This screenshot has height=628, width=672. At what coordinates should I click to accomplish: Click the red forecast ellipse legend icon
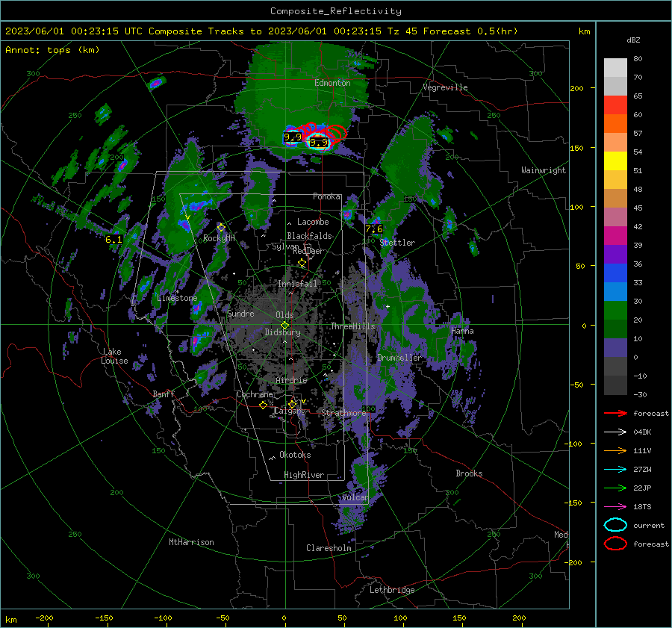tap(615, 544)
